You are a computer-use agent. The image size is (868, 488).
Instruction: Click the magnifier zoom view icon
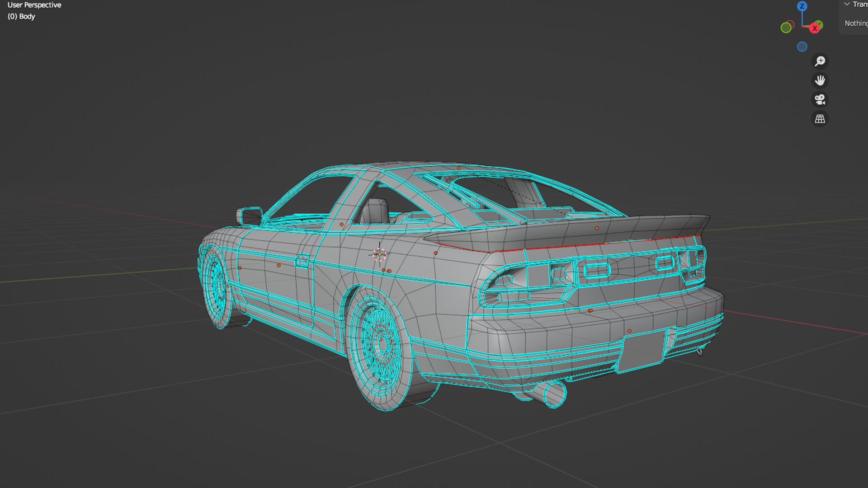pos(820,61)
